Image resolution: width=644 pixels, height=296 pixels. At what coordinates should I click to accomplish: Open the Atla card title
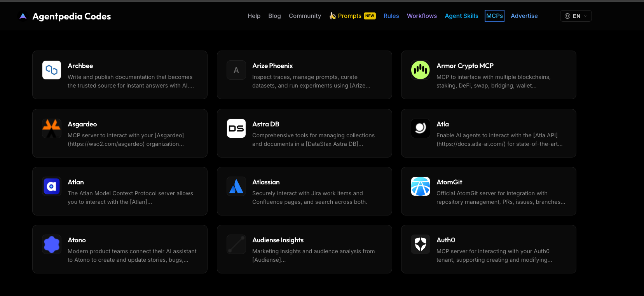click(x=443, y=124)
